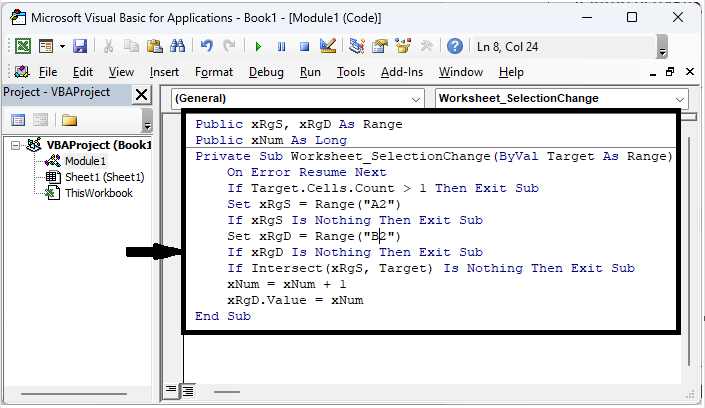
Task: Switch to Procedure View button
Action: pos(171,390)
